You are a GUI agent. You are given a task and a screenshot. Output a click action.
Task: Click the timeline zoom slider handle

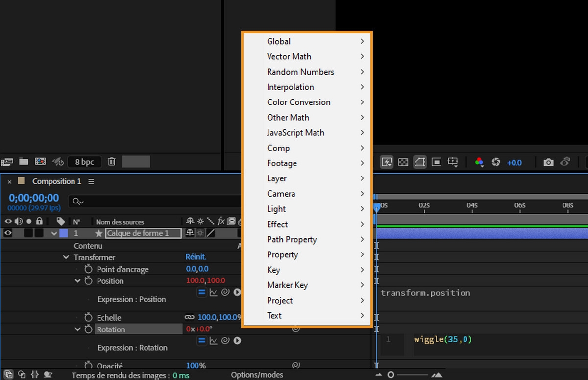pos(391,375)
